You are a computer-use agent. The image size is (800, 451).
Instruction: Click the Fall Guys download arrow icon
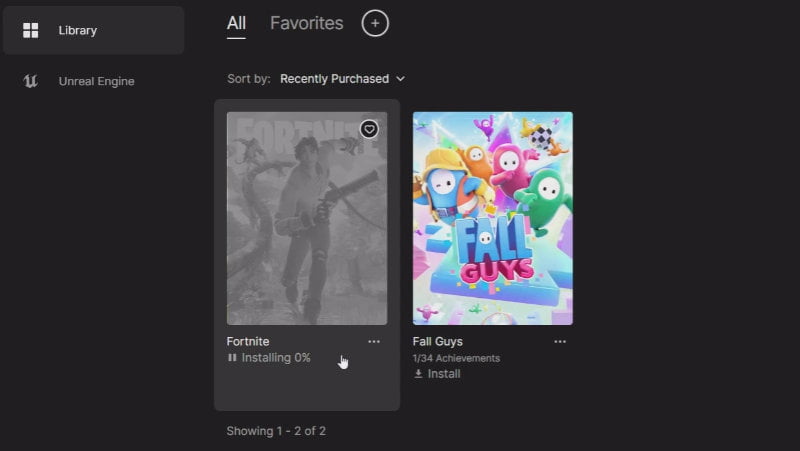[x=418, y=374]
